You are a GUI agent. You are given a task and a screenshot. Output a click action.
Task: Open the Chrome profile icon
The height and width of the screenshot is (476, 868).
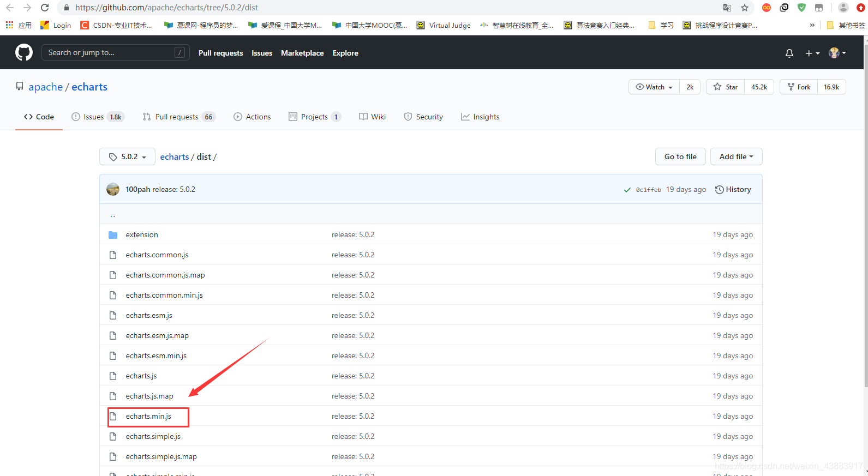843,8
